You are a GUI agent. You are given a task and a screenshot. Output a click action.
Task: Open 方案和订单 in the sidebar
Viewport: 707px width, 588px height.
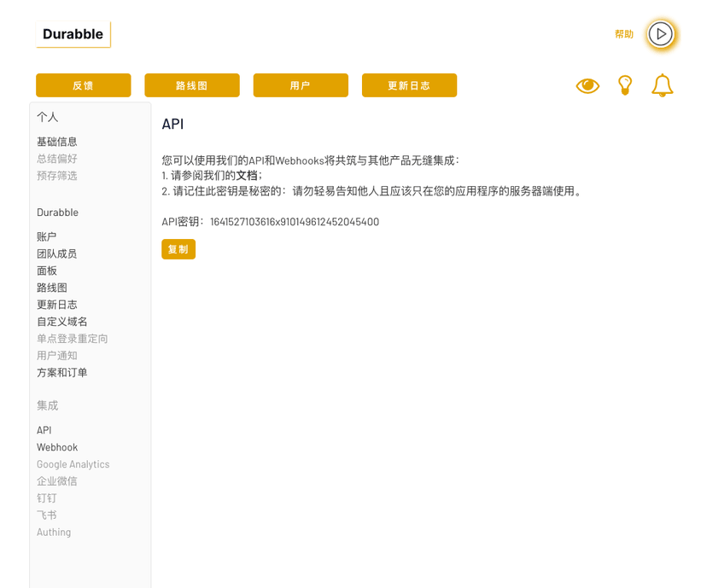(62, 373)
